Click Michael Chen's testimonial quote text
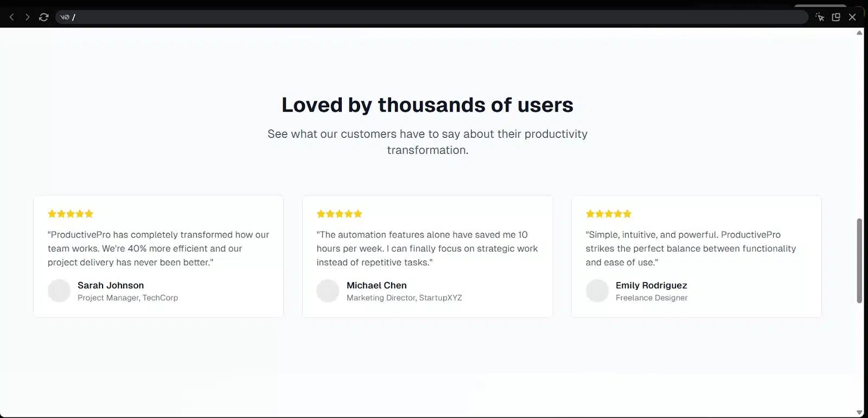This screenshot has height=418, width=868. [427, 248]
